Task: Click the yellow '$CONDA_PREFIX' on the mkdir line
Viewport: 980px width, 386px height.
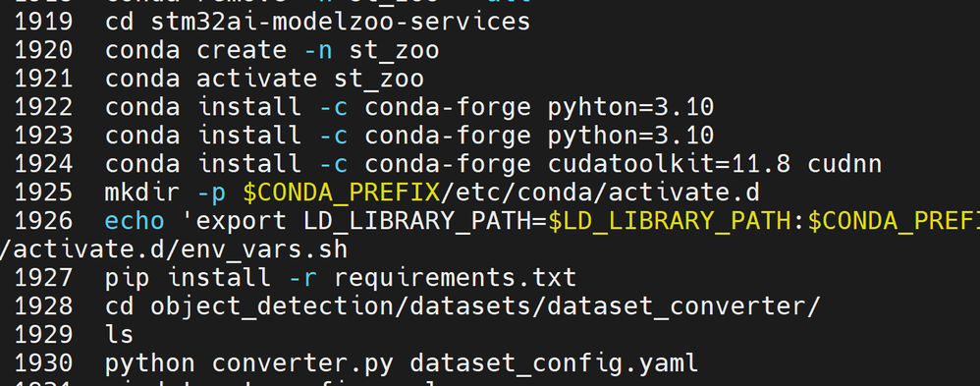Action: (342, 193)
